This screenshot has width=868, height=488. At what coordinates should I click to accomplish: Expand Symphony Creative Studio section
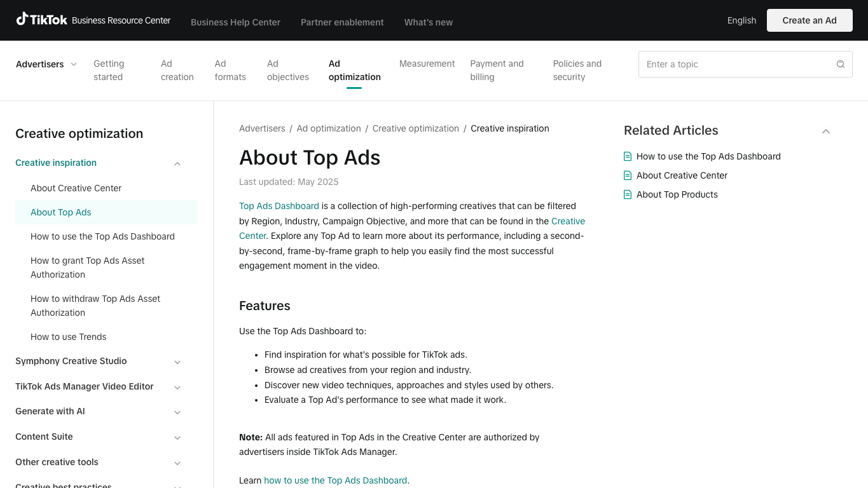tap(177, 362)
